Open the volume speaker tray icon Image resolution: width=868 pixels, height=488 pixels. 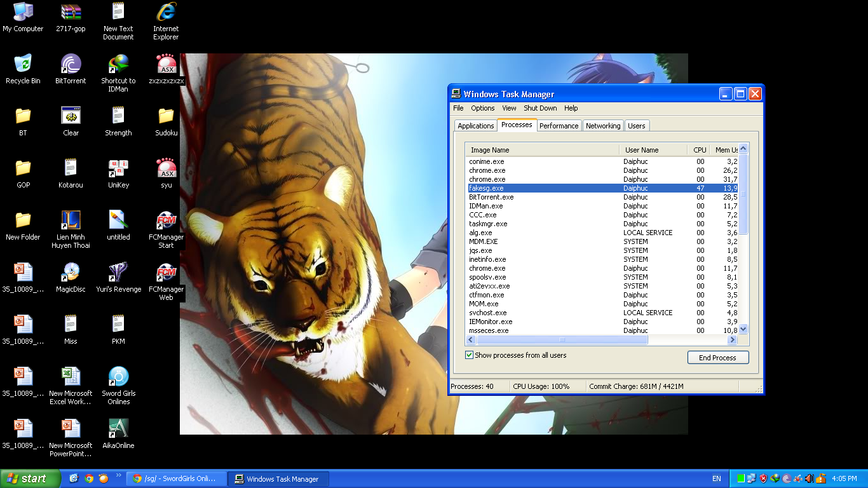810,478
